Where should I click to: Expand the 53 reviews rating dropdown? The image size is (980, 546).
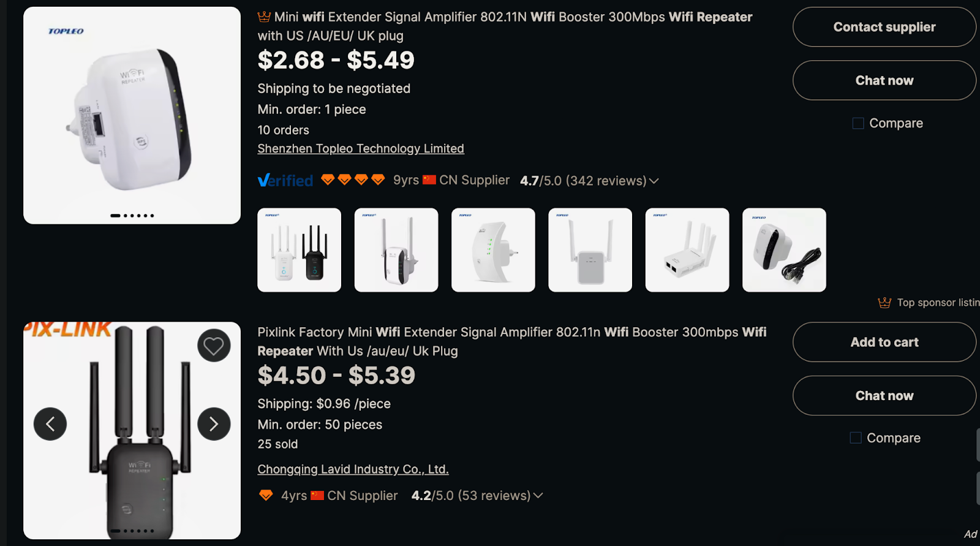(538, 496)
